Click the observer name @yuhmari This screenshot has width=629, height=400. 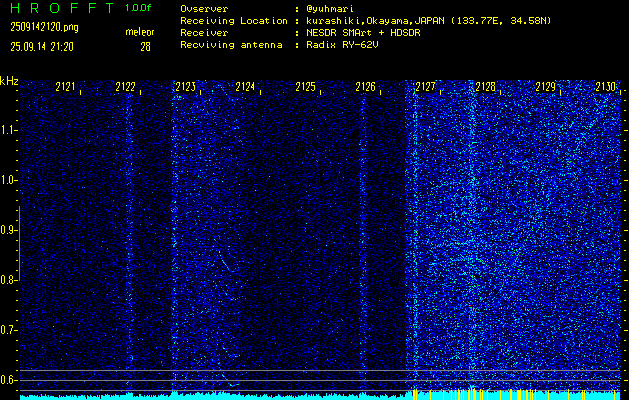point(330,9)
